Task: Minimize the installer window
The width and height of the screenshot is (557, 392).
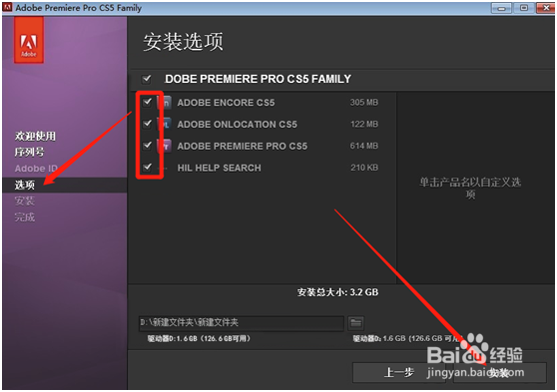Action: [501, 8]
